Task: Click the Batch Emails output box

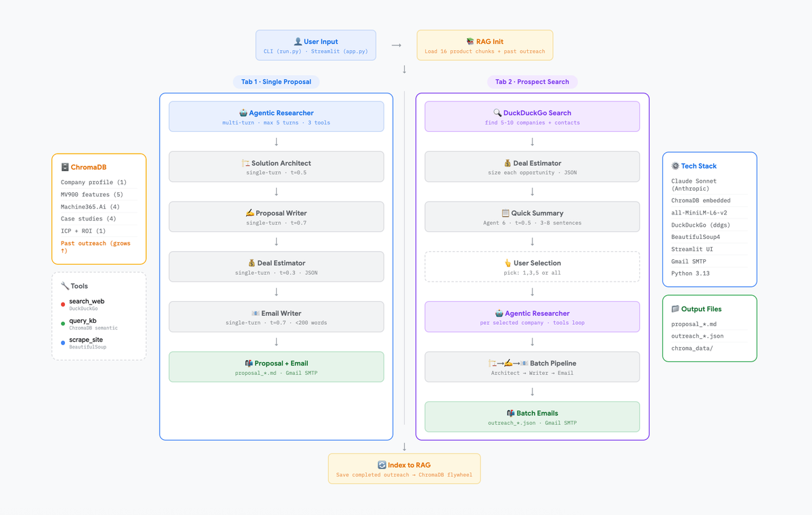Action: pyautogui.click(x=532, y=417)
